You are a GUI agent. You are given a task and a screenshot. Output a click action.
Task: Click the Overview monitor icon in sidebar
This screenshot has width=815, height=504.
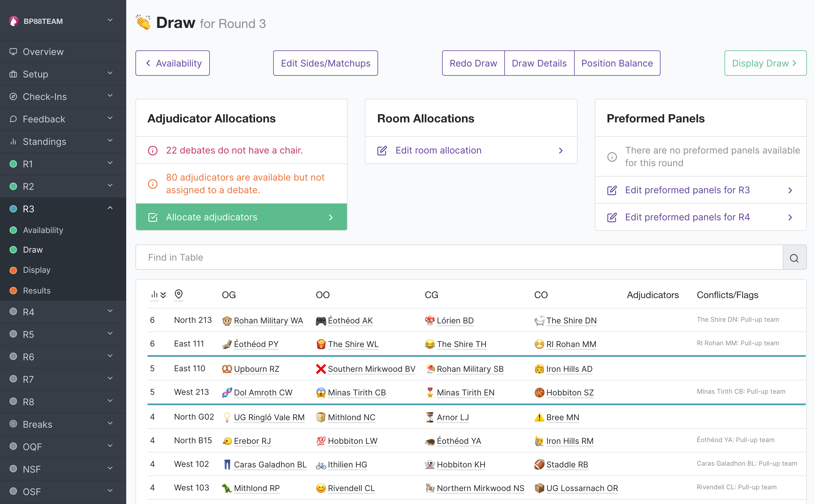point(13,52)
